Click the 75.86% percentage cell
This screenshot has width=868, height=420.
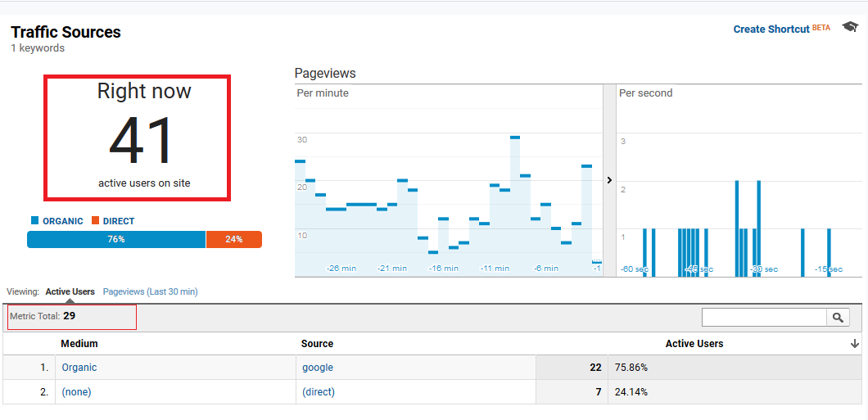tap(631, 368)
